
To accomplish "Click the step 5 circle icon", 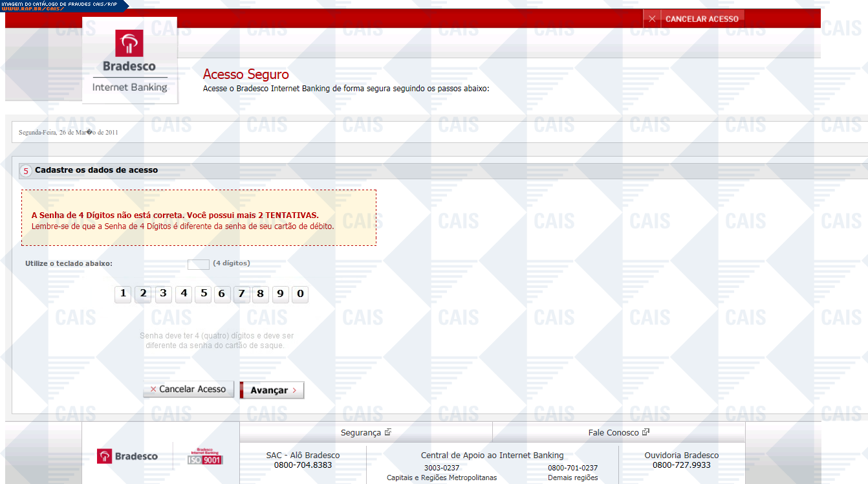I will [x=26, y=171].
